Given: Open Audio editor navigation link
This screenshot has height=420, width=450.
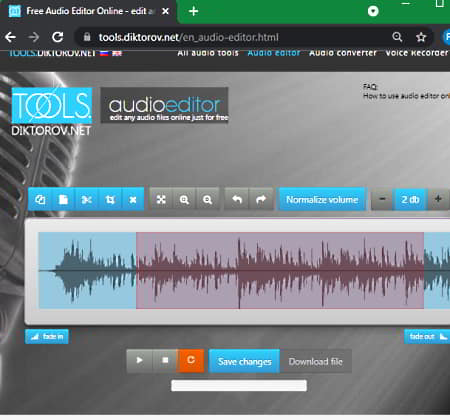Looking at the screenshot, I should [x=274, y=53].
